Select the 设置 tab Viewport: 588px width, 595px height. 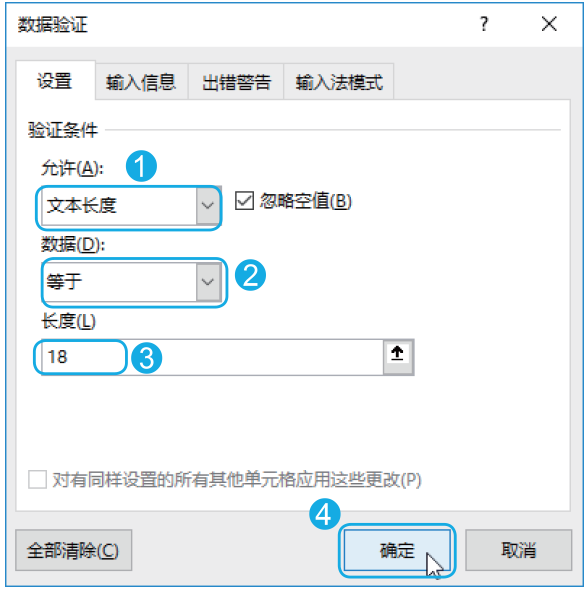[x=55, y=81]
